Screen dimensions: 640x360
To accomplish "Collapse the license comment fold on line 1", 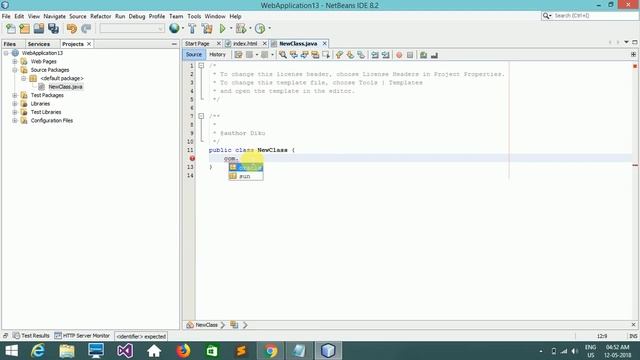I will coord(201,66).
